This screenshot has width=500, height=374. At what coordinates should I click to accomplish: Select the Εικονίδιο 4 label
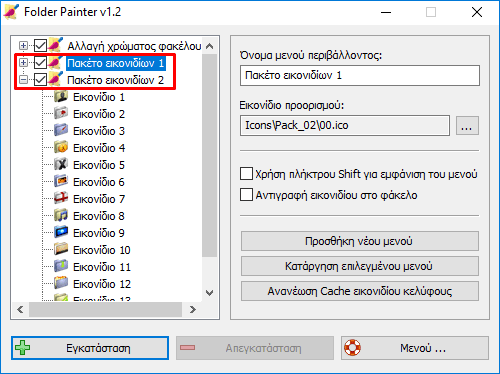coord(99,148)
